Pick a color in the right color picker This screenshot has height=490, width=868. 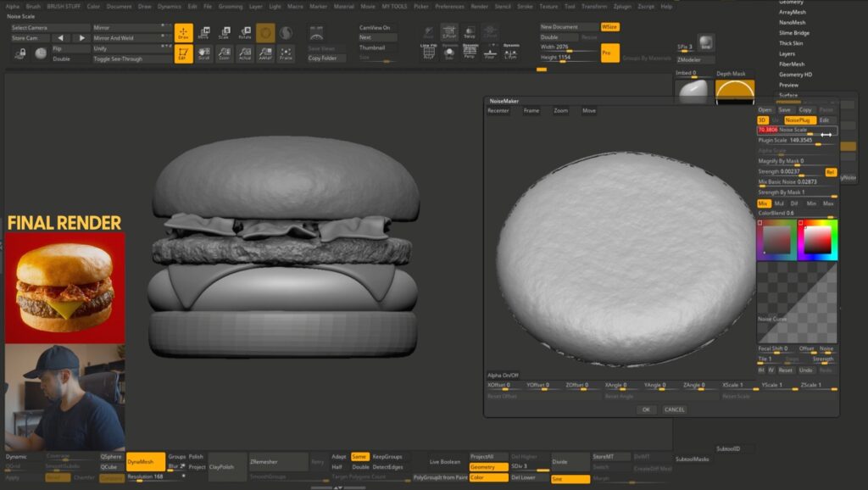tap(818, 240)
